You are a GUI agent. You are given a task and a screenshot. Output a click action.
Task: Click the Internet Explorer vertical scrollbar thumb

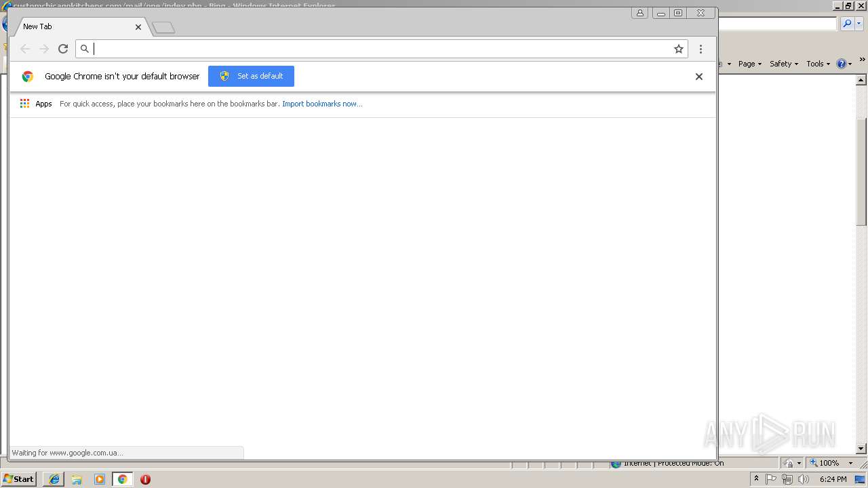tap(861, 171)
